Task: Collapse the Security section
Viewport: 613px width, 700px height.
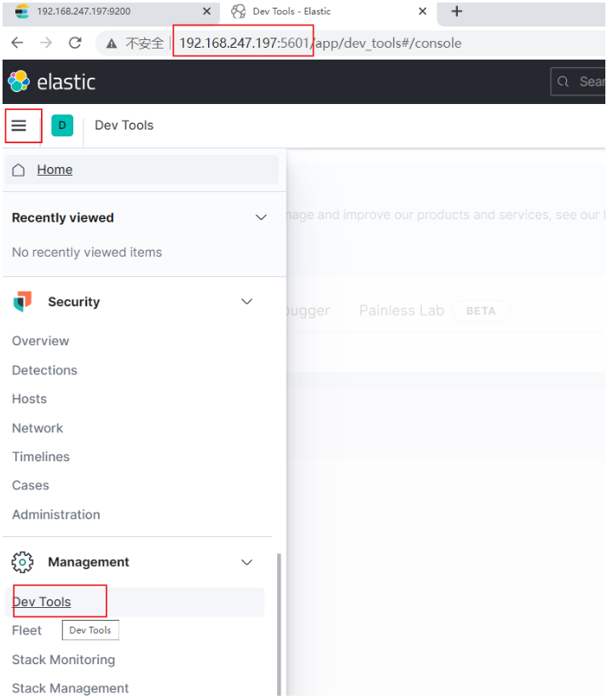Action: pos(247,301)
